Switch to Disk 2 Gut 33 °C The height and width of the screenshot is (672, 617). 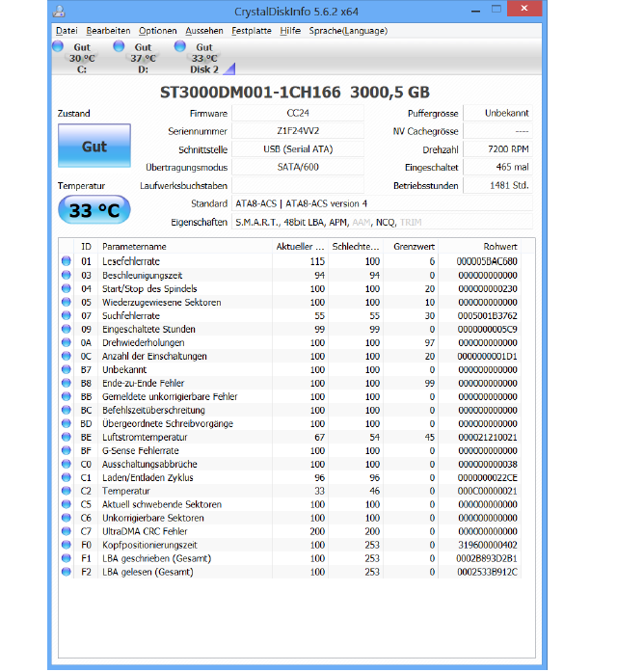tap(204, 58)
